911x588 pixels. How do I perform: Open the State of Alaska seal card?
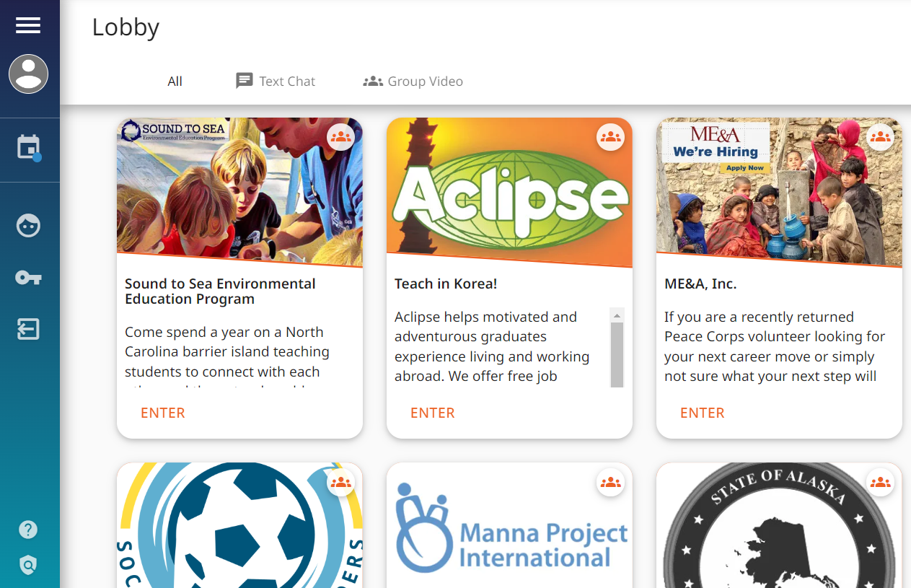tap(779, 525)
